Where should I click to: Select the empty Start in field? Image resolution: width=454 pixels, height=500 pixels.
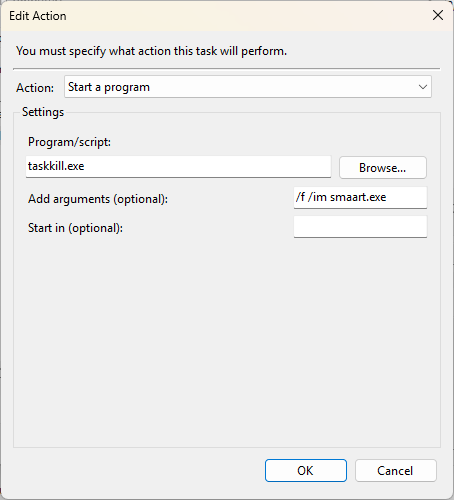[x=360, y=227]
